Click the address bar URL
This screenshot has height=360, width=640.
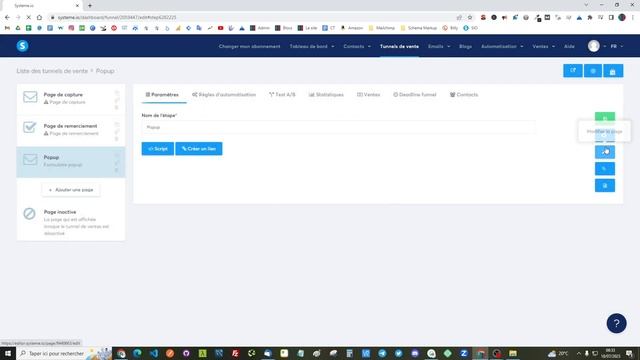click(117, 18)
